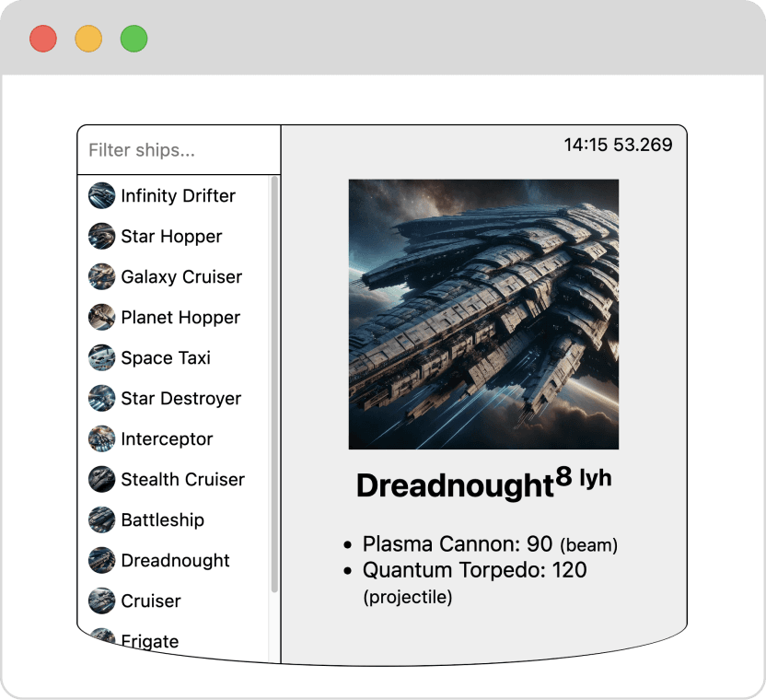Click the Stealth Cruiser ship icon

(101, 479)
